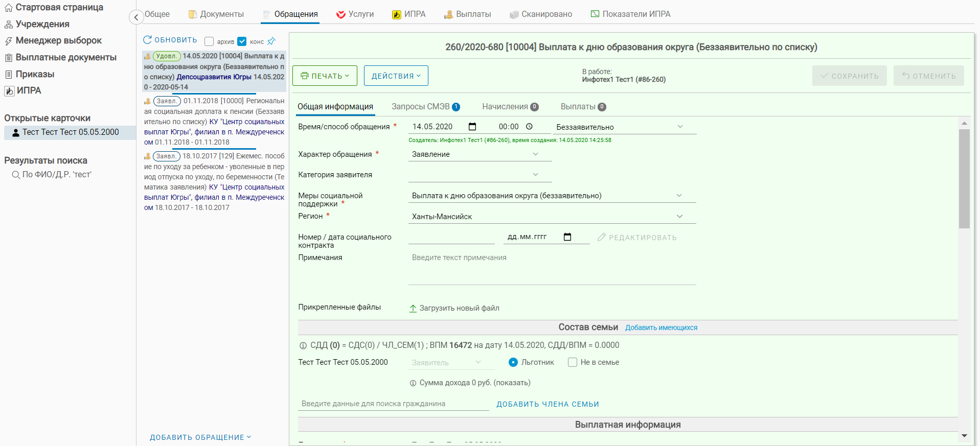Click the upload arrow icon for new file

(x=413, y=309)
